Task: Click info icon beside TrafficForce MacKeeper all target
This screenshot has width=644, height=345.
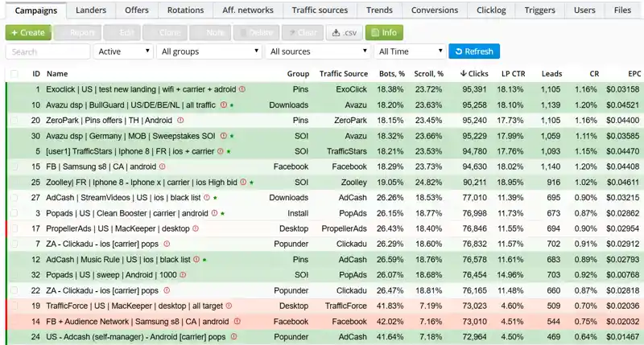Action: click(x=229, y=306)
